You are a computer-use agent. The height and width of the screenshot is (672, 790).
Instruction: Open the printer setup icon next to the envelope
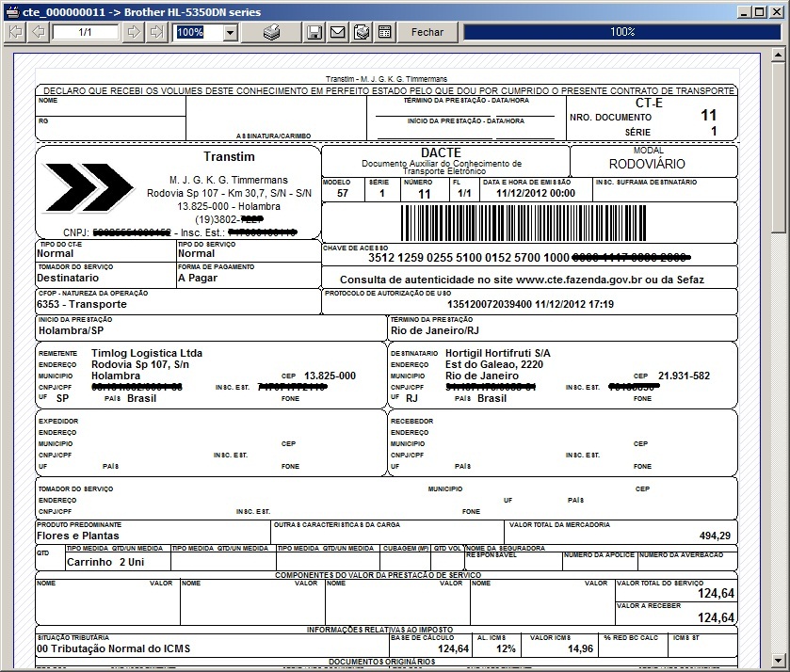(x=362, y=32)
